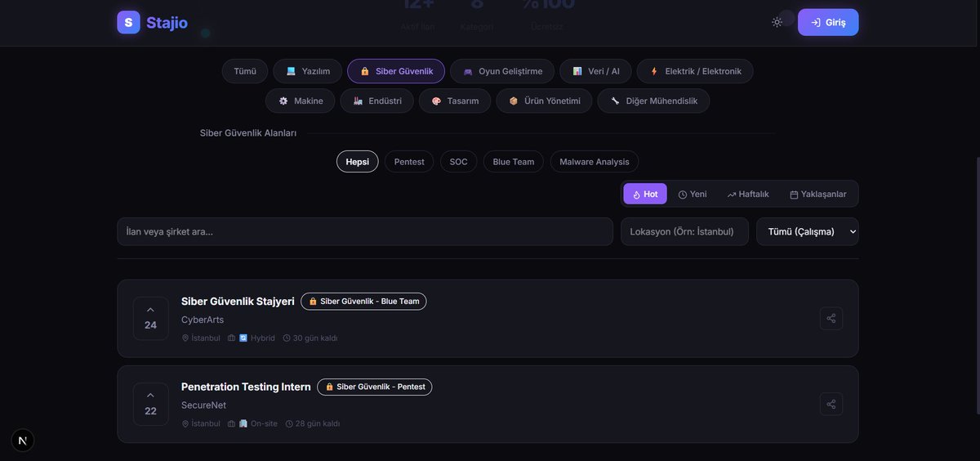Screen dimensions: 980x461
Task: Click the Siber Güvenlik - Pentest tag
Action: (x=374, y=387)
